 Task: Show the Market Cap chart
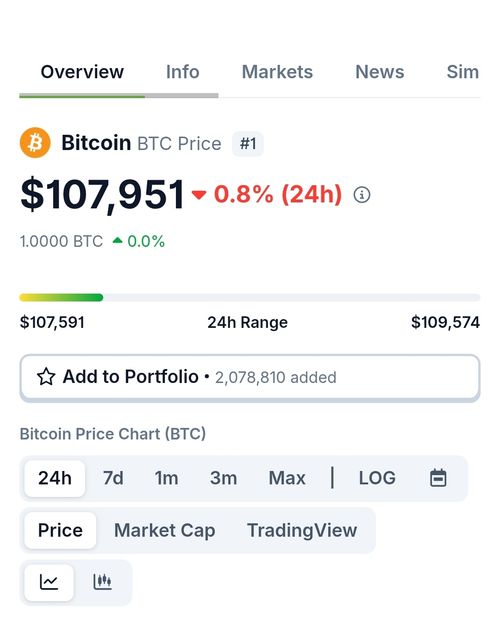click(x=164, y=530)
